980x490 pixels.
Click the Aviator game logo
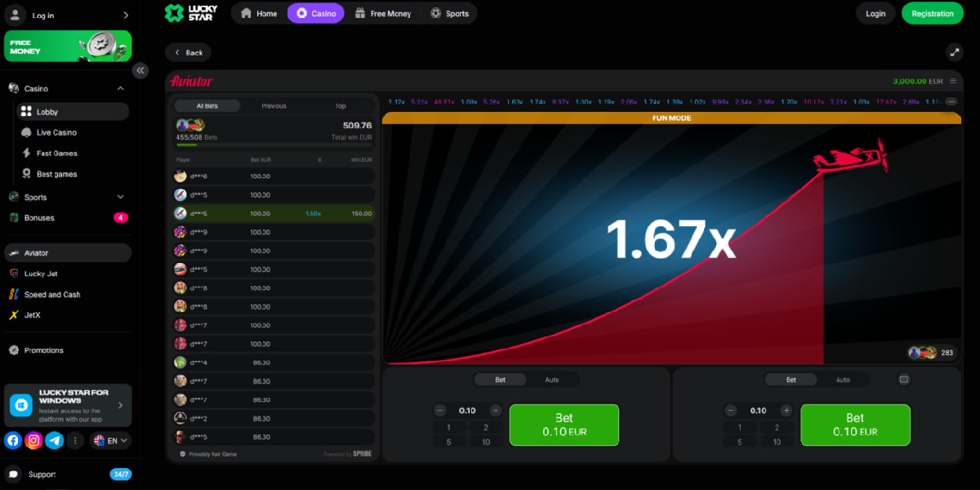[191, 81]
